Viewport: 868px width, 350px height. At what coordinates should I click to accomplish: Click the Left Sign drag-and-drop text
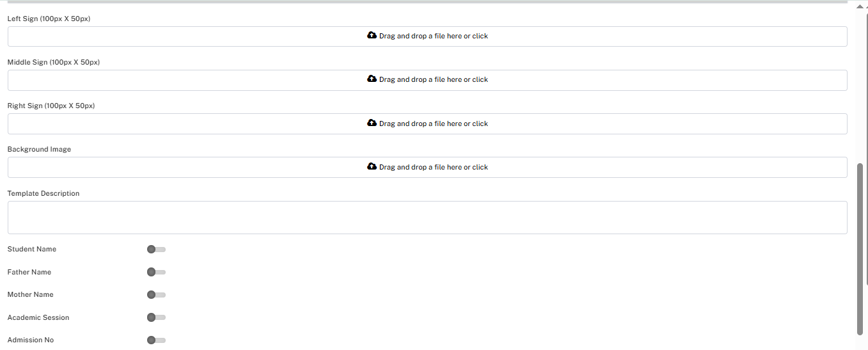pos(433,36)
